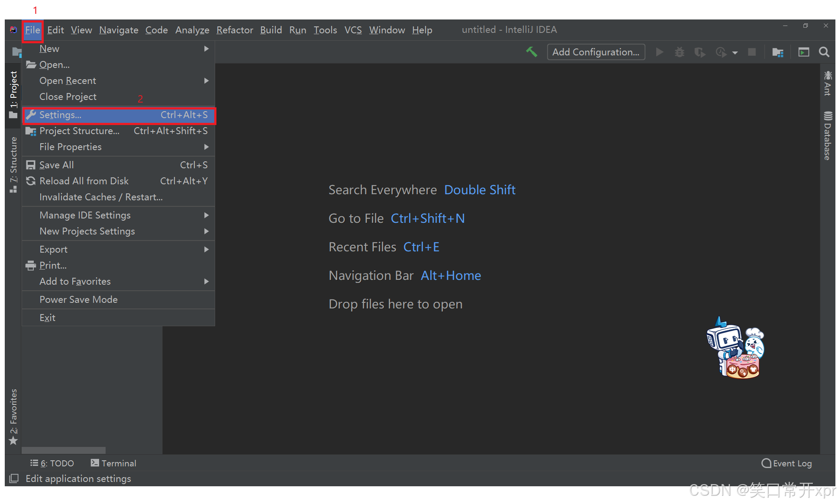Choose Open... from File menu
This screenshot has height=504, width=838.
click(x=118, y=65)
